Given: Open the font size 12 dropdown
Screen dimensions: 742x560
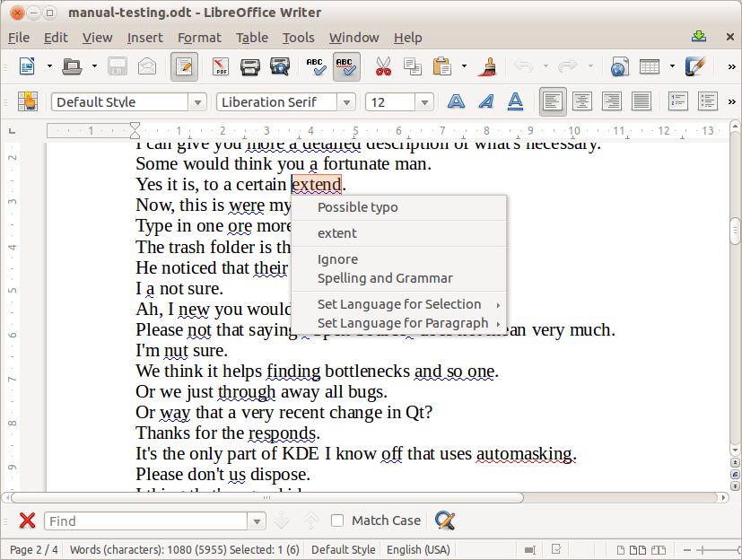Looking at the screenshot, I should [424, 102].
